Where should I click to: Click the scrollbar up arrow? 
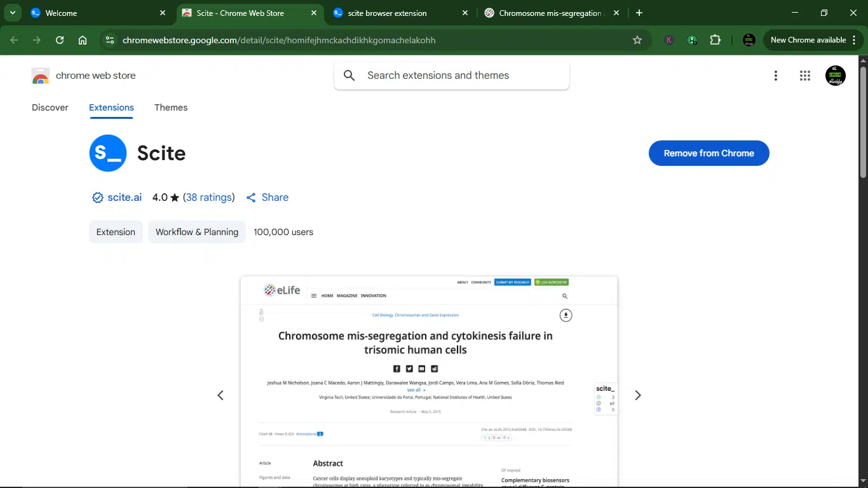(x=863, y=60)
